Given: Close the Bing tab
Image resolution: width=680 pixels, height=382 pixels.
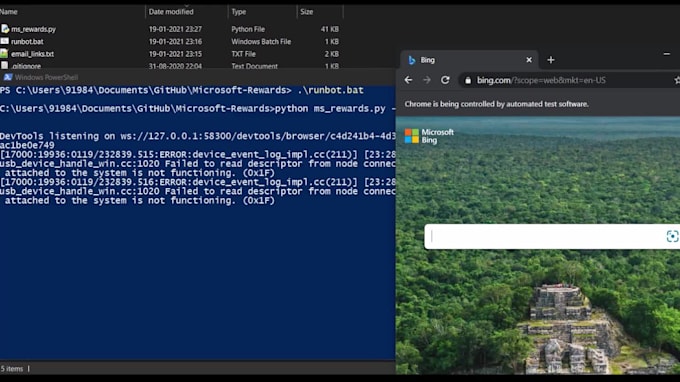Looking at the screenshot, I should (529, 60).
